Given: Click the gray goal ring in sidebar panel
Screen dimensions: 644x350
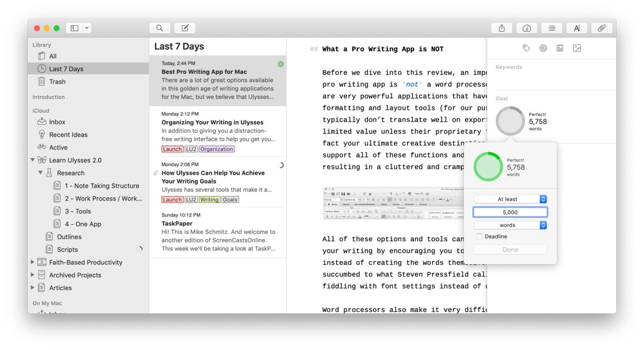Looking at the screenshot, I should pos(510,121).
